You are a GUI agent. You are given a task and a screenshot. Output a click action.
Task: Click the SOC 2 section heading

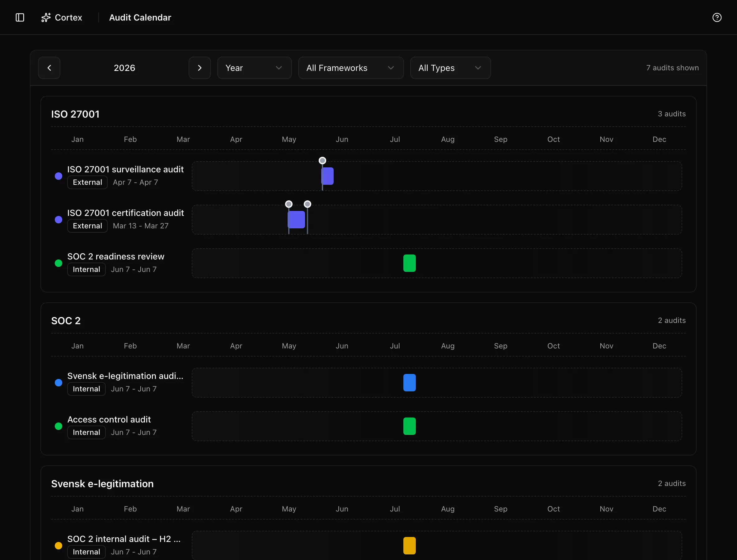(x=66, y=321)
